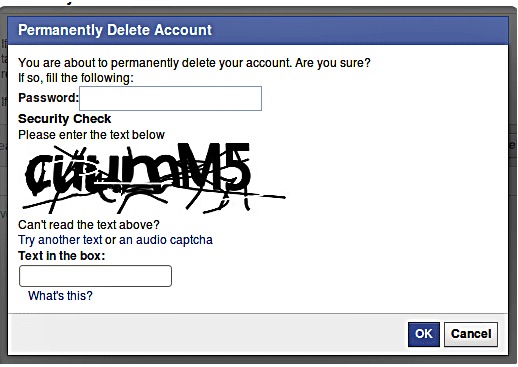Click the If so, fill the following: line
The width and height of the screenshot is (518, 367).
(76, 78)
